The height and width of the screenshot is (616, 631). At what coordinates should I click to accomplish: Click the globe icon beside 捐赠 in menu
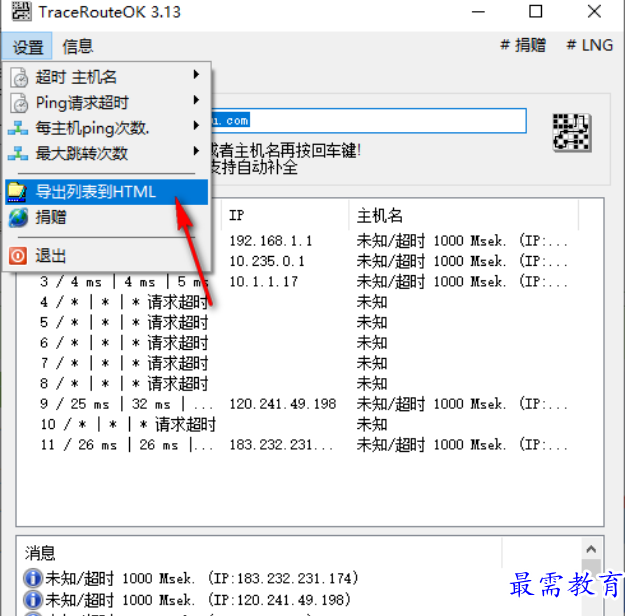pyautogui.click(x=19, y=217)
